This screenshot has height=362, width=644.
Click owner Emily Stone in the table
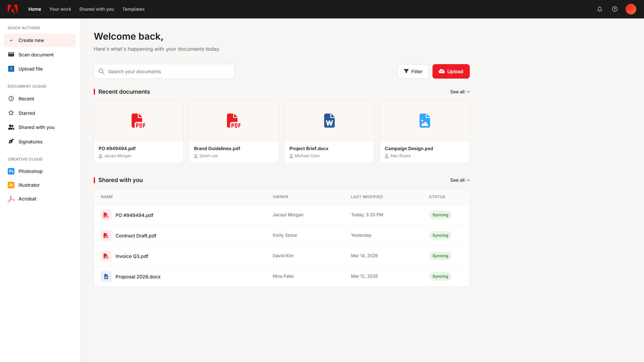pos(285,235)
